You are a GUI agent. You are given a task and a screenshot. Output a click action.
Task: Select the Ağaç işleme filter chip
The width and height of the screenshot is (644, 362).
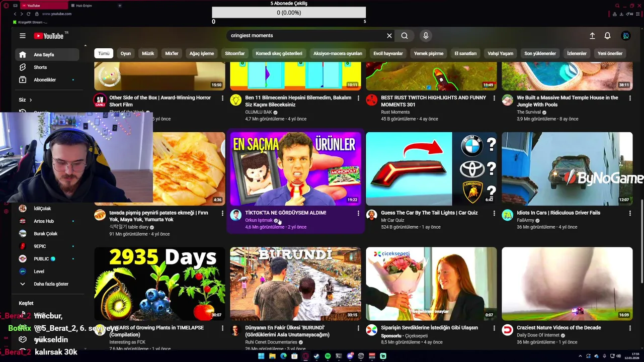[x=202, y=53]
